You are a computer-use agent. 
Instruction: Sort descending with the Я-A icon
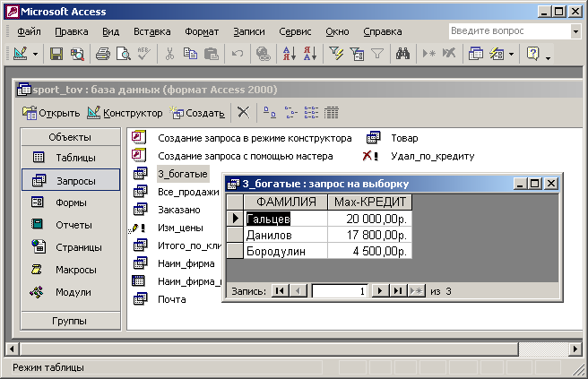click(x=310, y=54)
